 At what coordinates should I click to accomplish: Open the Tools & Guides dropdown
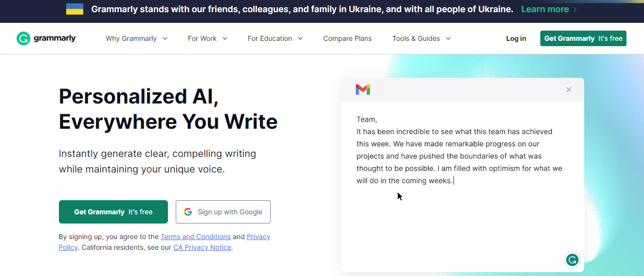click(422, 38)
